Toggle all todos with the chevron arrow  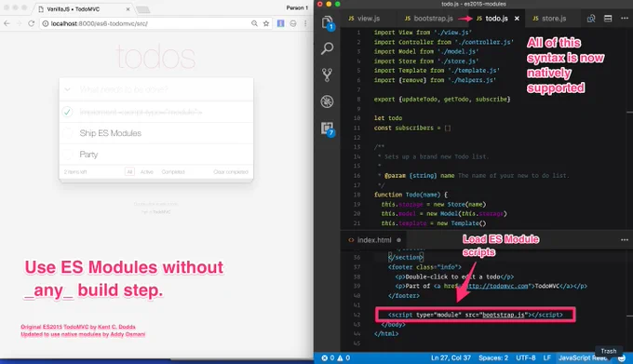pyautogui.click(x=67, y=89)
